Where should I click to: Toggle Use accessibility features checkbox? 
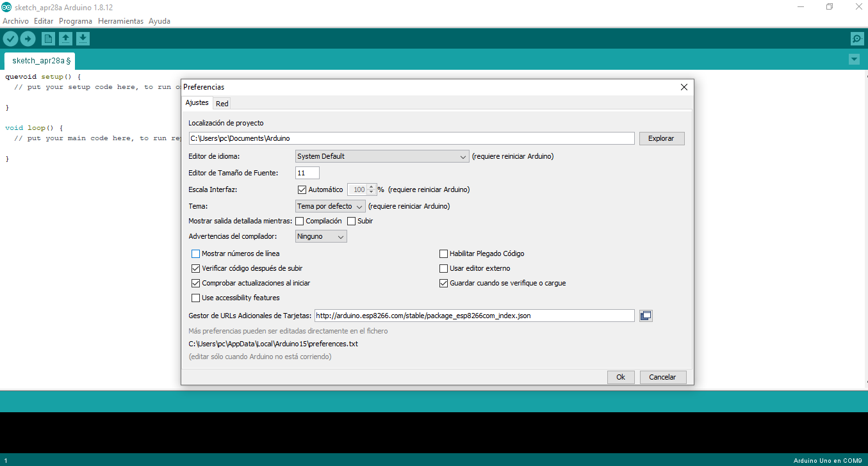196,298
